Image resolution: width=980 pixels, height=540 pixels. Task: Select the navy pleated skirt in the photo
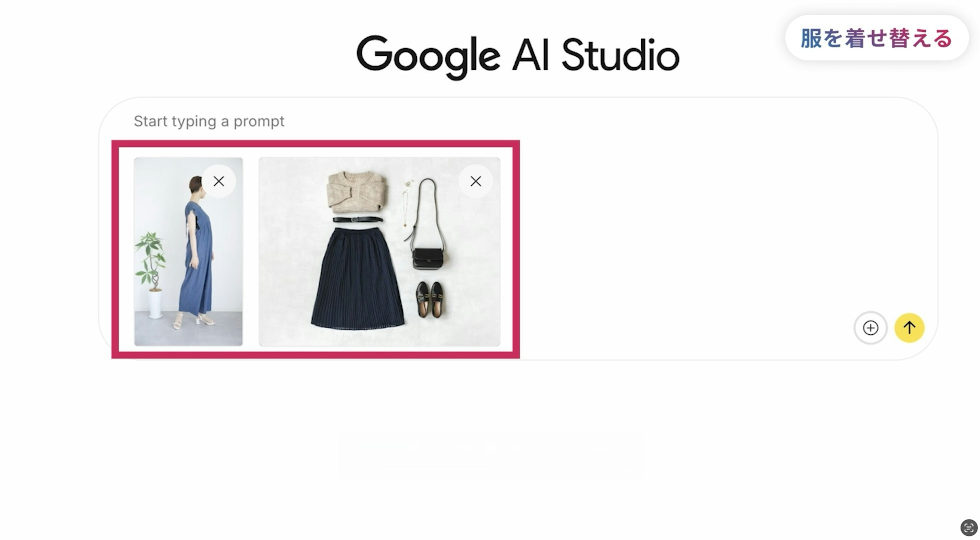(x=357, y=278)
